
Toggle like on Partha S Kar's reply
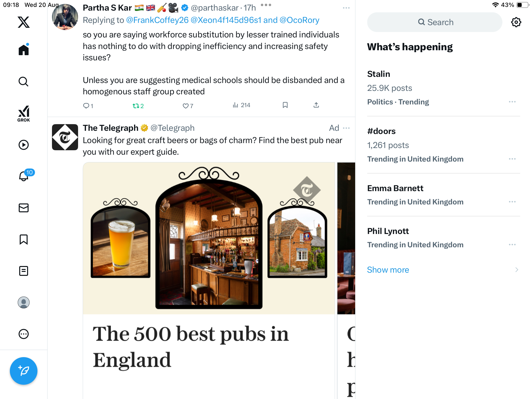coord(188,106)
